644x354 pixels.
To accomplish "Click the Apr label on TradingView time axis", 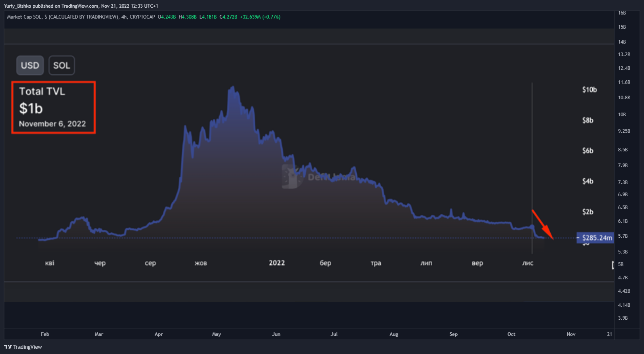I will pyautogui.click(x=159, y=334).
